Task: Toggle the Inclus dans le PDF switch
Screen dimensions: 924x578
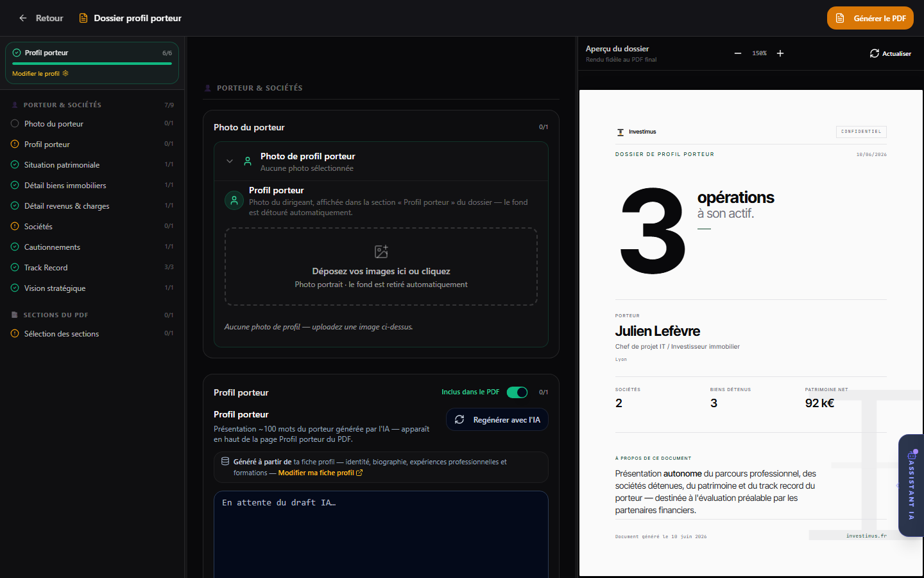Action: pyautogui.click(x=517, y=392)
